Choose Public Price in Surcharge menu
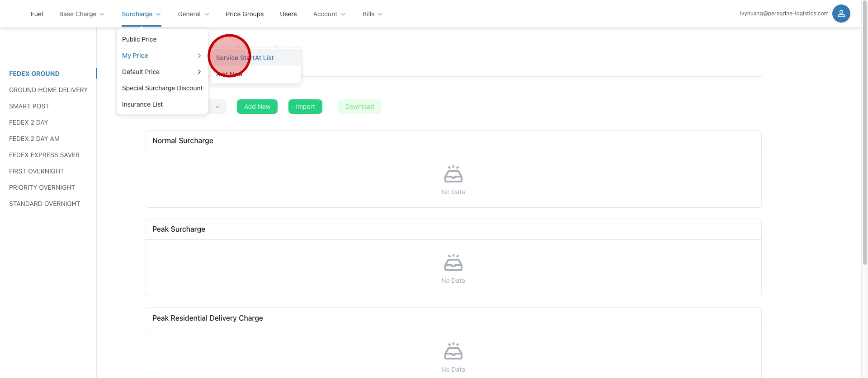This screenshot has width=868, height=378. coord(139,39)
